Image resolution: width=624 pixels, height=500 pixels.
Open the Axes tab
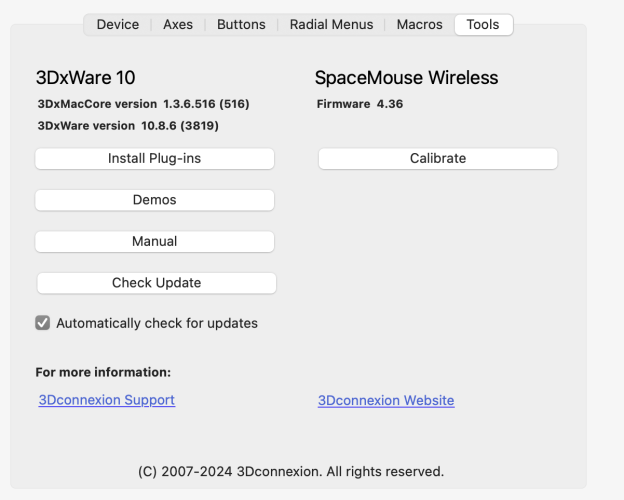pyautogui.click(x=178, y=24)
